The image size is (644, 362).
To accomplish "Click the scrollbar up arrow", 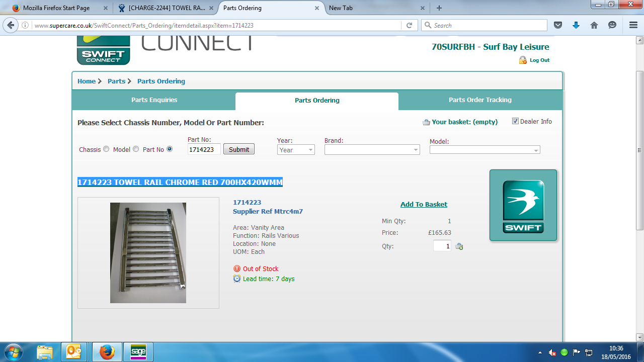I will click(639, 41).
